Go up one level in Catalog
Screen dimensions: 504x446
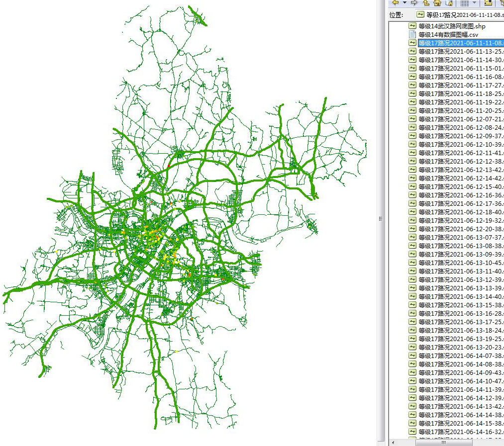click(426, 2)
